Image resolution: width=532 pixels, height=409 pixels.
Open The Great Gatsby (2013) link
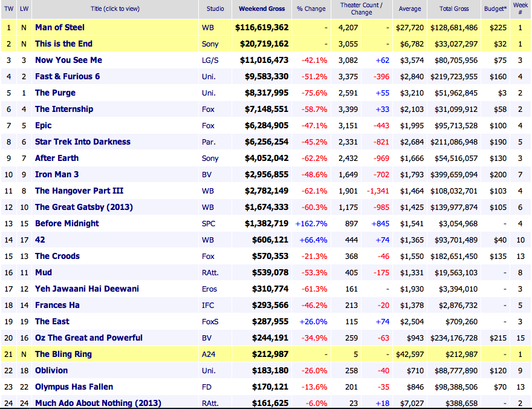(83, 207)
